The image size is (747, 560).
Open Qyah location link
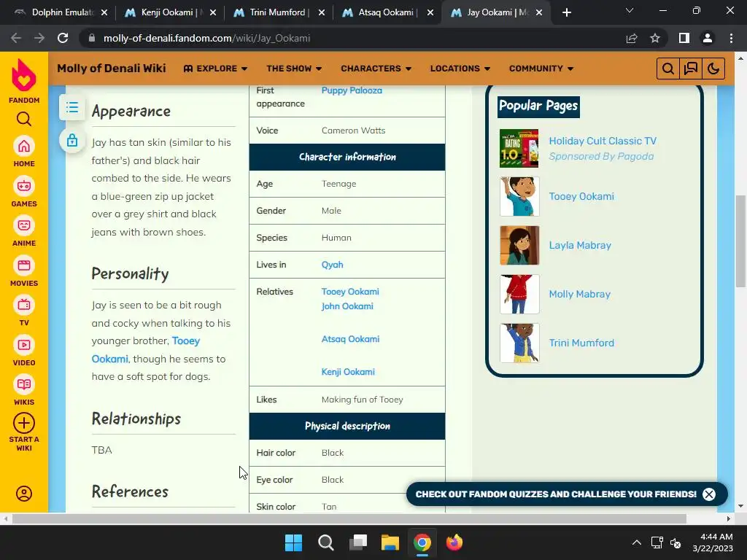(x=332, y=265)
